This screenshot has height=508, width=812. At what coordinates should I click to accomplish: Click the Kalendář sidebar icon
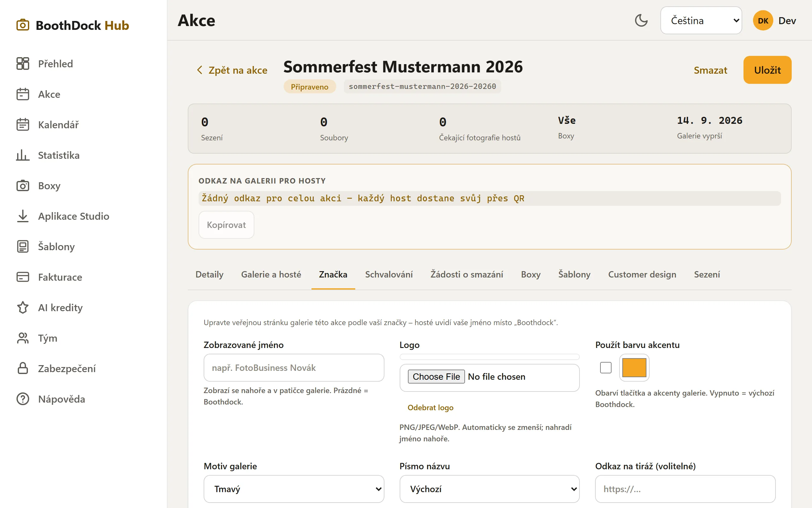pyautogui.click(x=23, y=125)
